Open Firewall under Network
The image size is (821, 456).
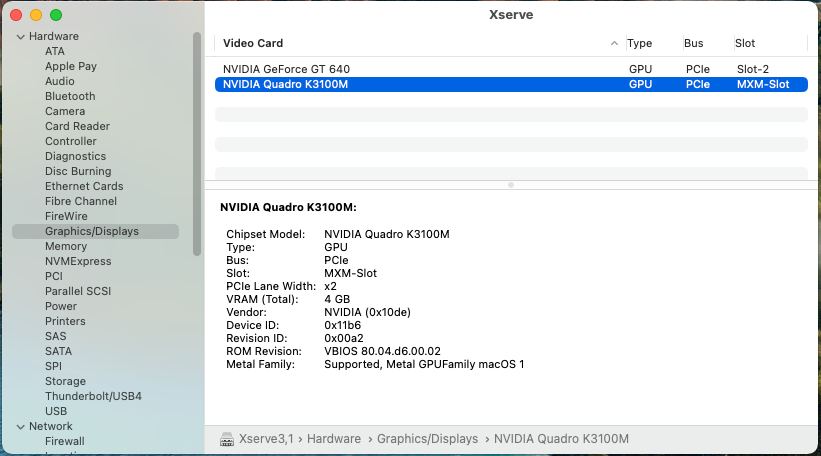point(64,441)
